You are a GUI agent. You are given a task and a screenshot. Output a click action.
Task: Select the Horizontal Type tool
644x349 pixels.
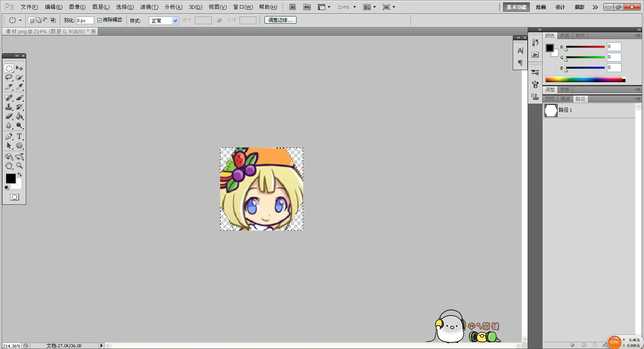19,137
